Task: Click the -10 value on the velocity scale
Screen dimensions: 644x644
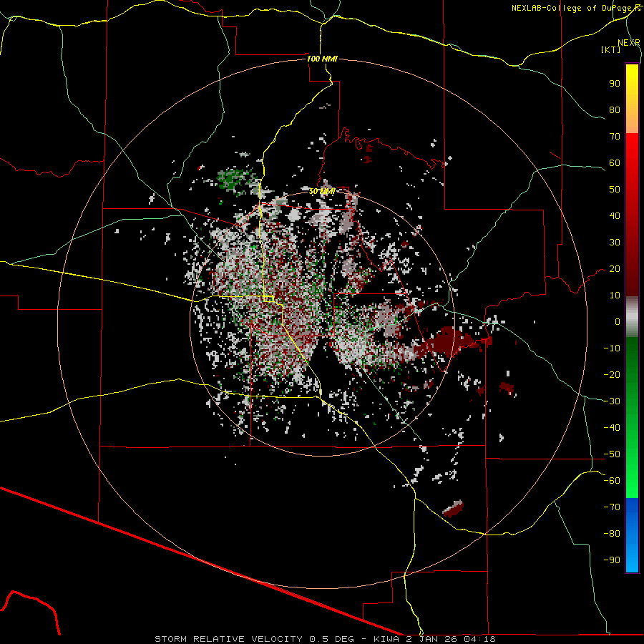Action: coord(612,348)
